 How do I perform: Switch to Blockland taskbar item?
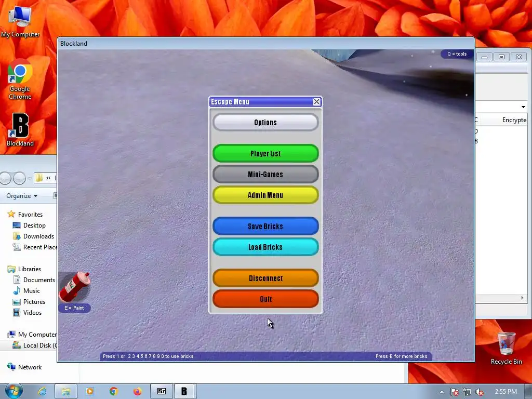tap(184, 391)
